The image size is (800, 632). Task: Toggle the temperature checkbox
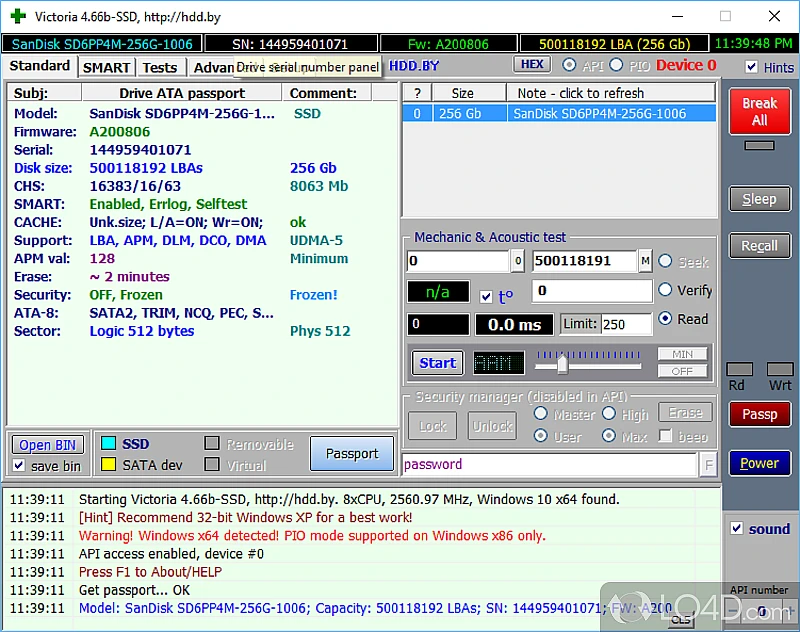486,296
